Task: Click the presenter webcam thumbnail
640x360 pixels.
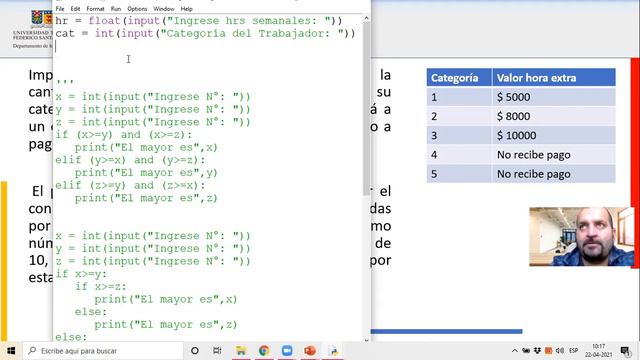Action: [x=581, y=237]
